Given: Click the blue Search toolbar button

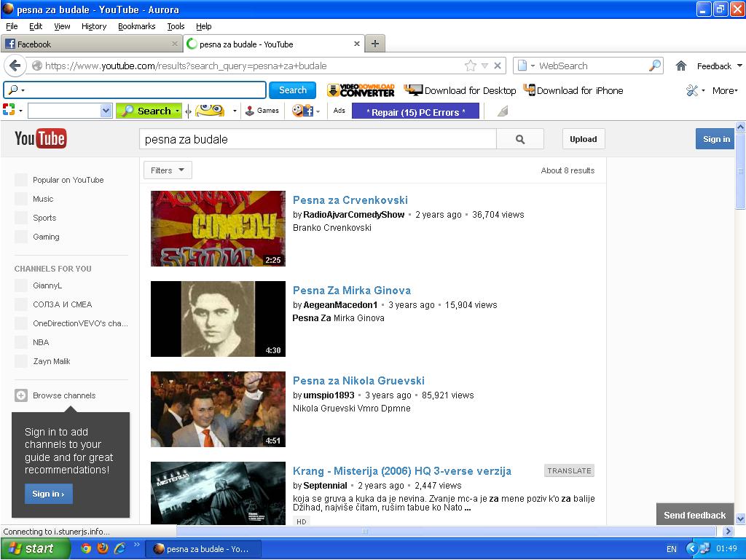Looking at the screenshot, I should point(293,90).
